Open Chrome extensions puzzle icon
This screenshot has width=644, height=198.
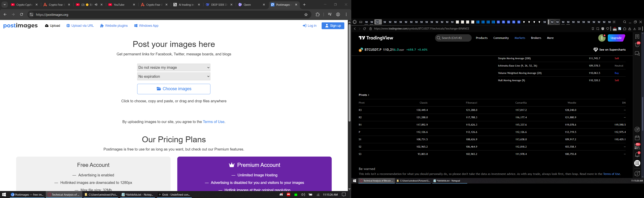click(317, 15)
